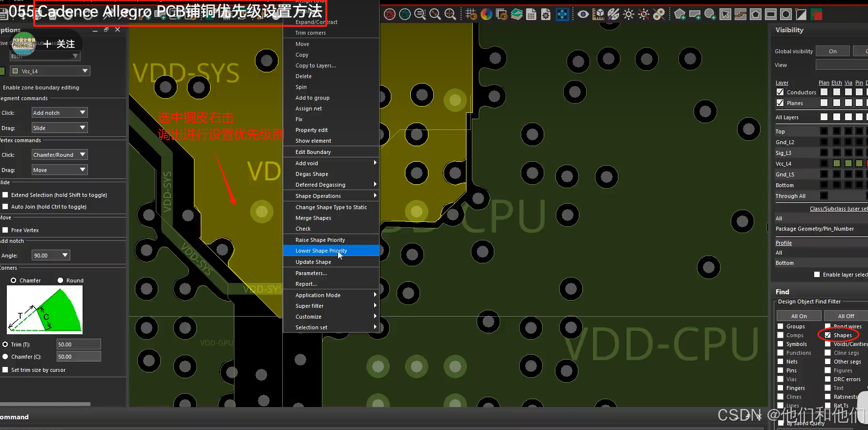The image size is (868, 430).
Task: Click the crossed-out sun dehighlight icon
Action: 644,14
